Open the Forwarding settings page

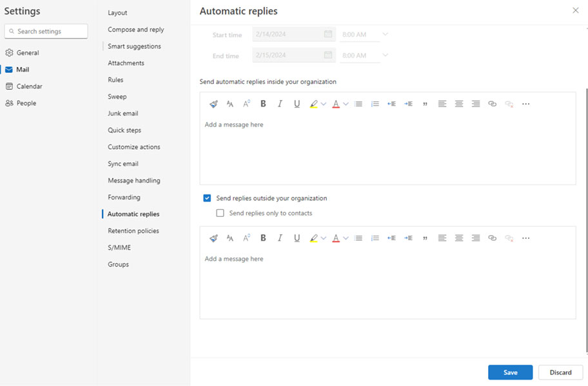click(x=124, y=197)
